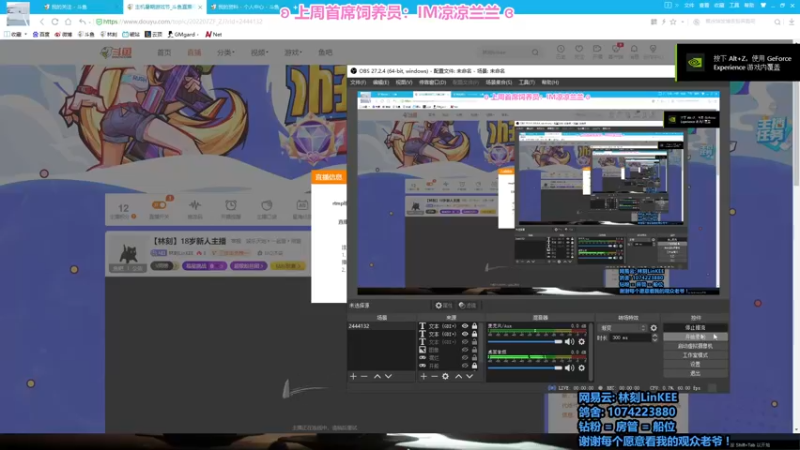Add a new source with the plus icon
The height and width of the screenshot is (450, 800).
click(423, 377)
